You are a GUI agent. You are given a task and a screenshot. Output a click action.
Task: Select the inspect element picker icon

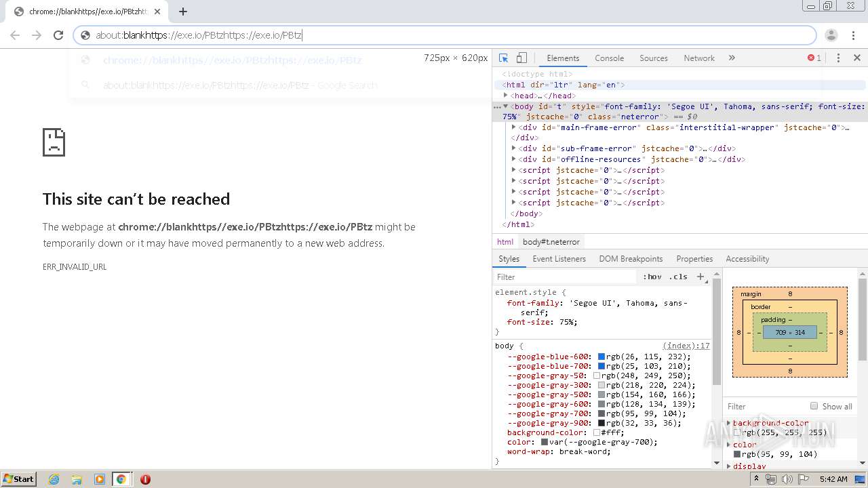(x=503, y=58)
